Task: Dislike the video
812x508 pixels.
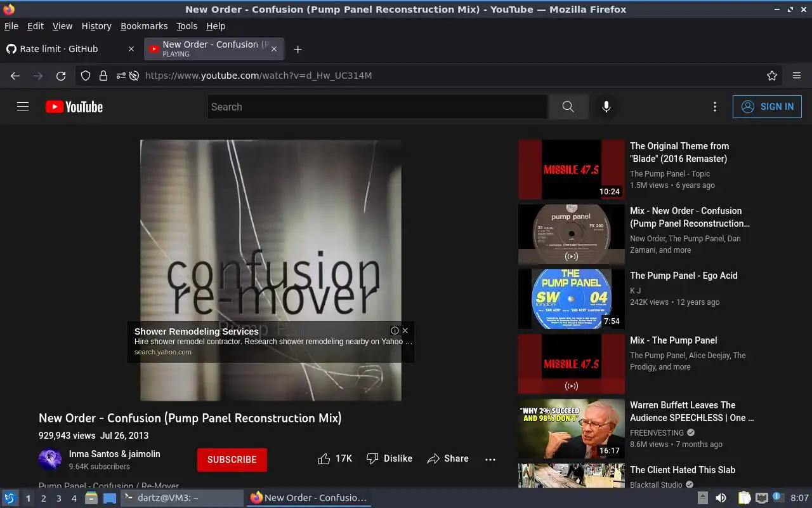Action: [390, 458]
